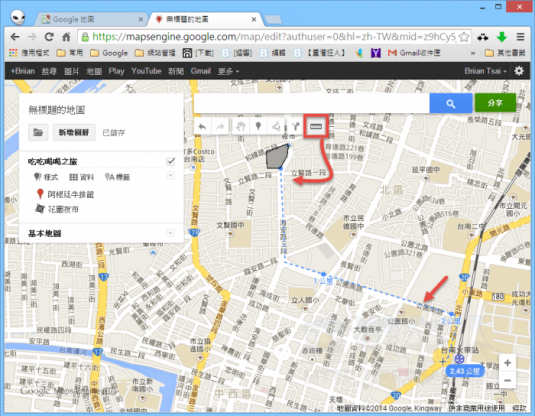535x416 pixels.
Task: Open Play in the Google bar
Action: (x=116, y=71)
